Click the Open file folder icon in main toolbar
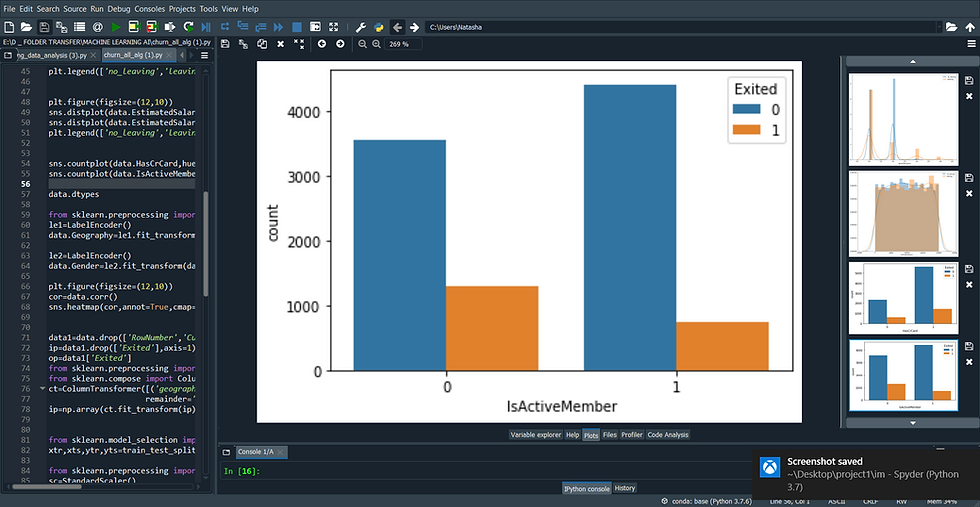The width and height of the screenshot is (980, 507). tap(26, 27)
